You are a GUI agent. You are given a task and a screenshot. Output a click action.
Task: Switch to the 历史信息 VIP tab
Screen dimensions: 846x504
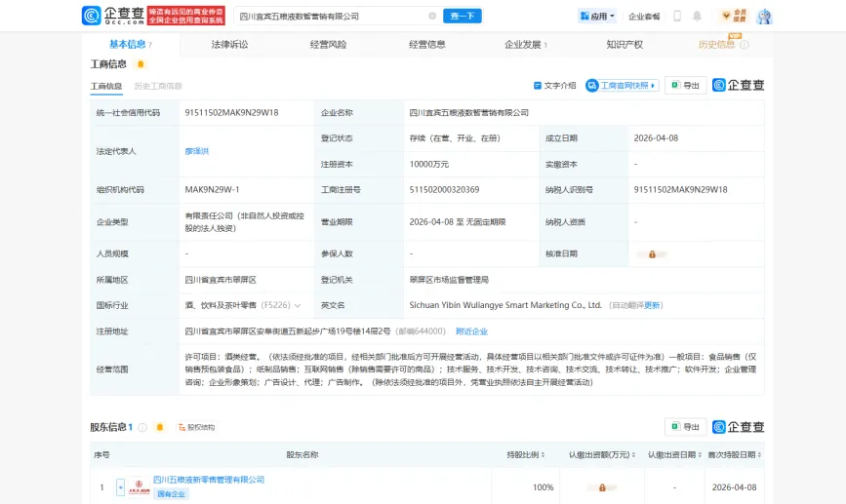click(716, 44)
